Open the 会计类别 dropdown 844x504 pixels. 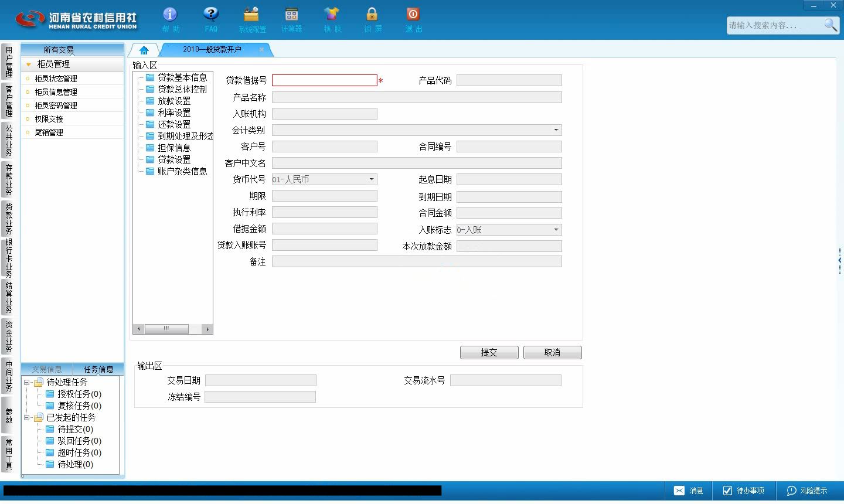click(x=556, y=130)
